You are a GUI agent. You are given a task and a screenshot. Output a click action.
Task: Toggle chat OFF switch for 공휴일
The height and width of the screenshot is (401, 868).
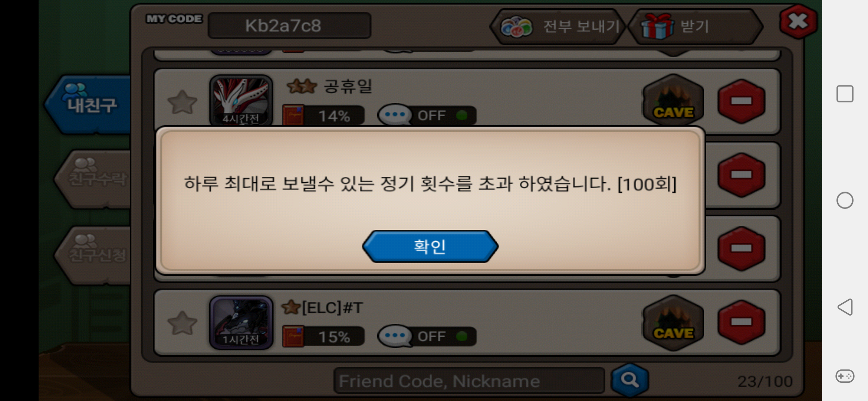pos(427,115)
